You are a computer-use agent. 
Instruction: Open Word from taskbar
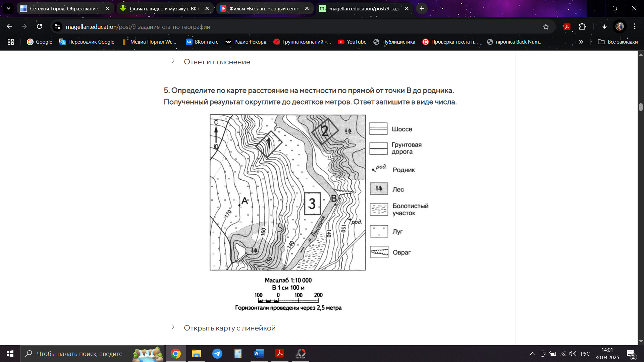[259, 354]
